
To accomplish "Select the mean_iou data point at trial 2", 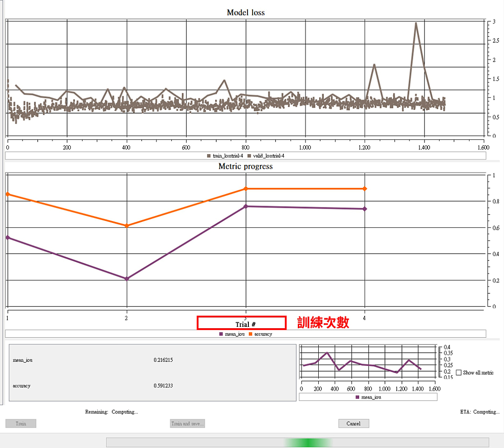I will pos(127,278).
